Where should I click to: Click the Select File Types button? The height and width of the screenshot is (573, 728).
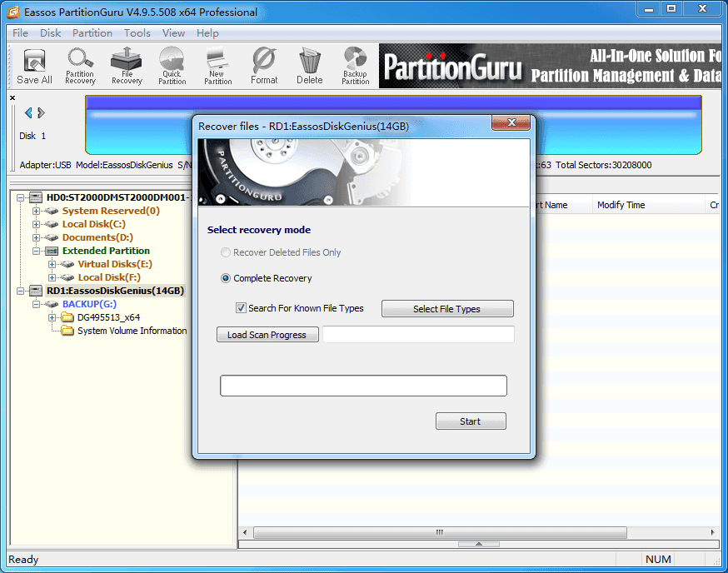coord(447,309)
